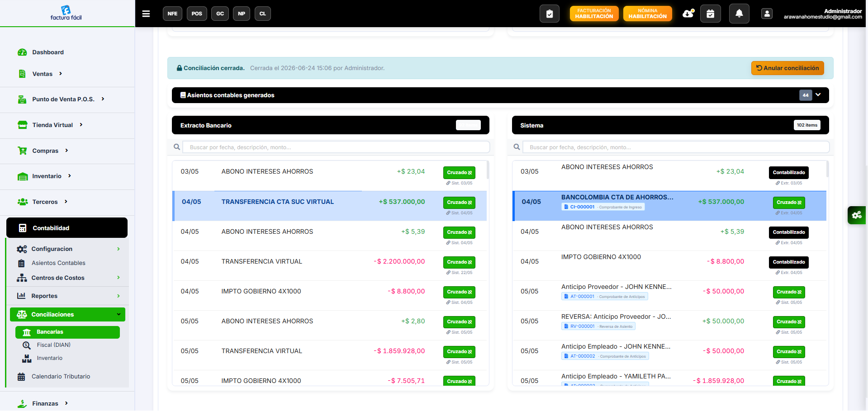Click the cloud download icon
The width and height of the screenshot is (868, 411).
[x=688, y=14]
